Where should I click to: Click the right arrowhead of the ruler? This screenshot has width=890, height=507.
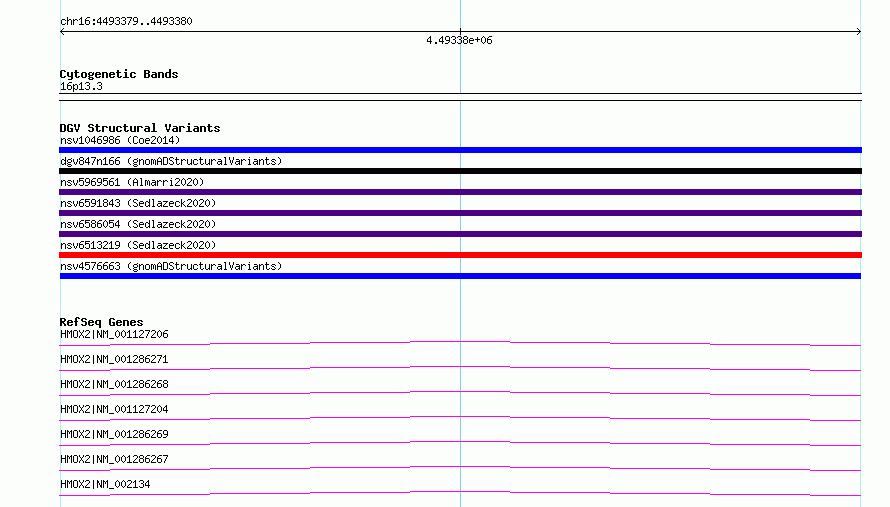(x=859, y=32)
